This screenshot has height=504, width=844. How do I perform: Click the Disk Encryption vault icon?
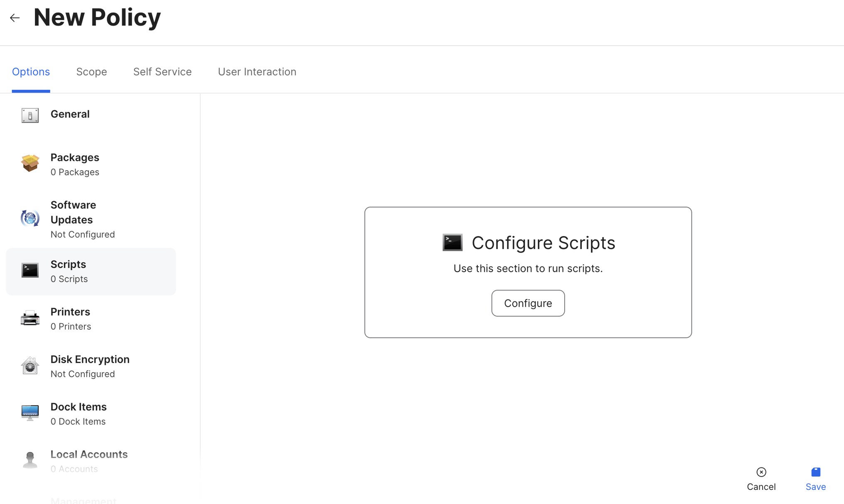point(30,366)
